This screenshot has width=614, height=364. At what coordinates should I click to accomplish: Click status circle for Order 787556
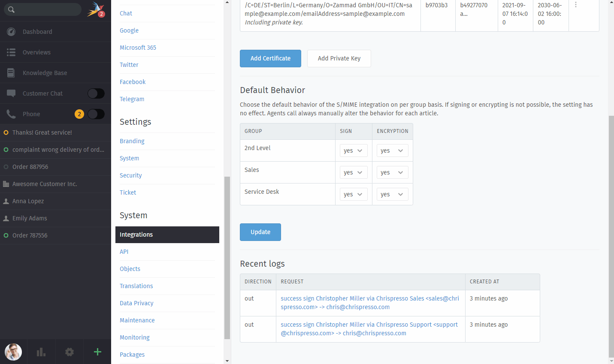point(6,235)
